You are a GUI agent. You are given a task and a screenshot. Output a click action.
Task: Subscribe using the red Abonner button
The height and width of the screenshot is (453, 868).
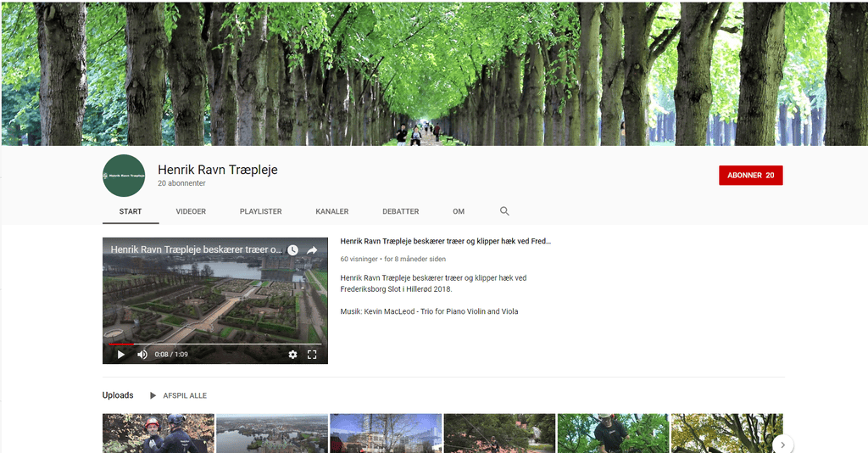tap(750, 176)
